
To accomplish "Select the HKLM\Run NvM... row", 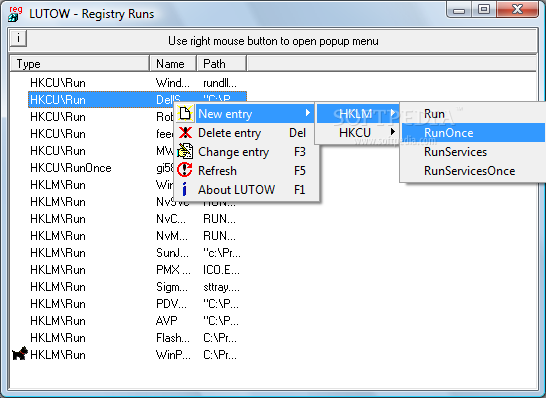I will [x=137, y=236].
